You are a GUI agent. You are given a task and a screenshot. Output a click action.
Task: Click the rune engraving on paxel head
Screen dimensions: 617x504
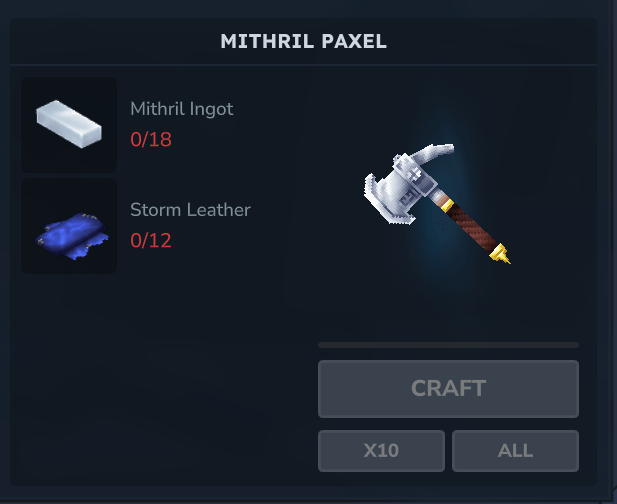pos(409,195)
